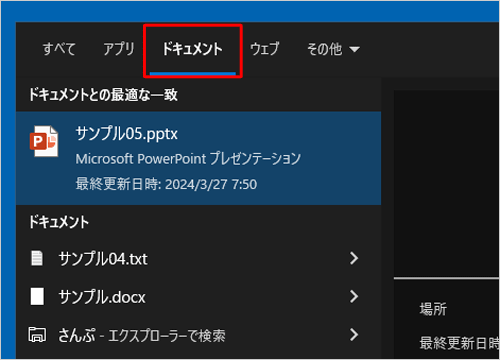Switch to the すべて tab
500x360 pixels.
(59, 49)
